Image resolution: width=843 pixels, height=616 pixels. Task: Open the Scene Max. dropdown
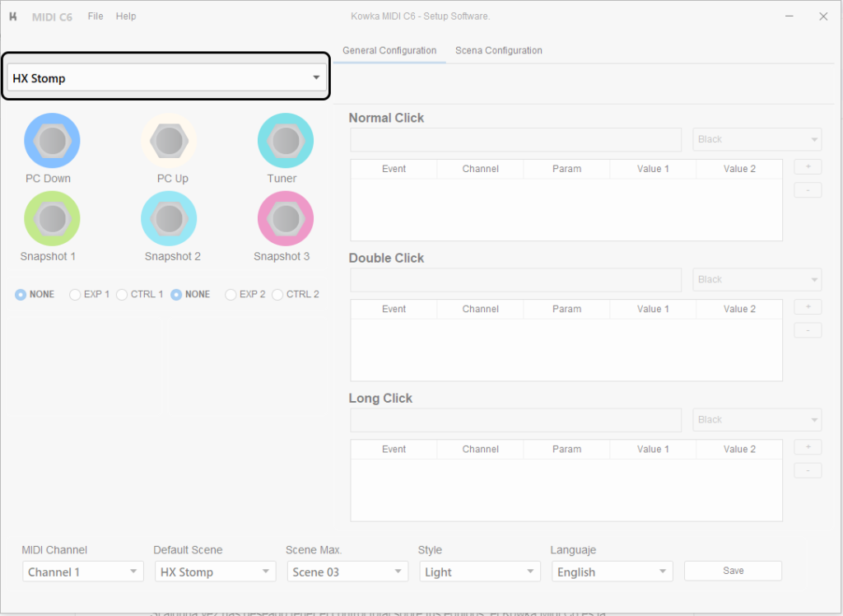(347, 572)
